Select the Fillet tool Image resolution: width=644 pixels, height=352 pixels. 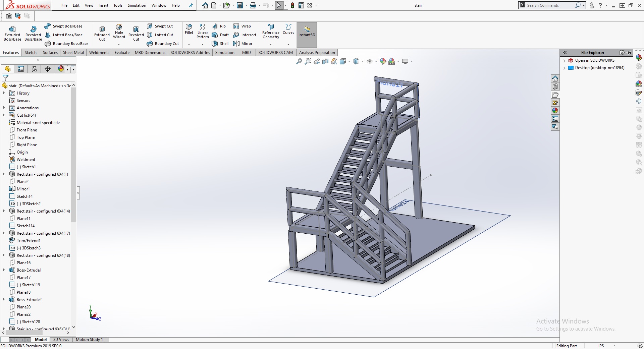point(189,29)
